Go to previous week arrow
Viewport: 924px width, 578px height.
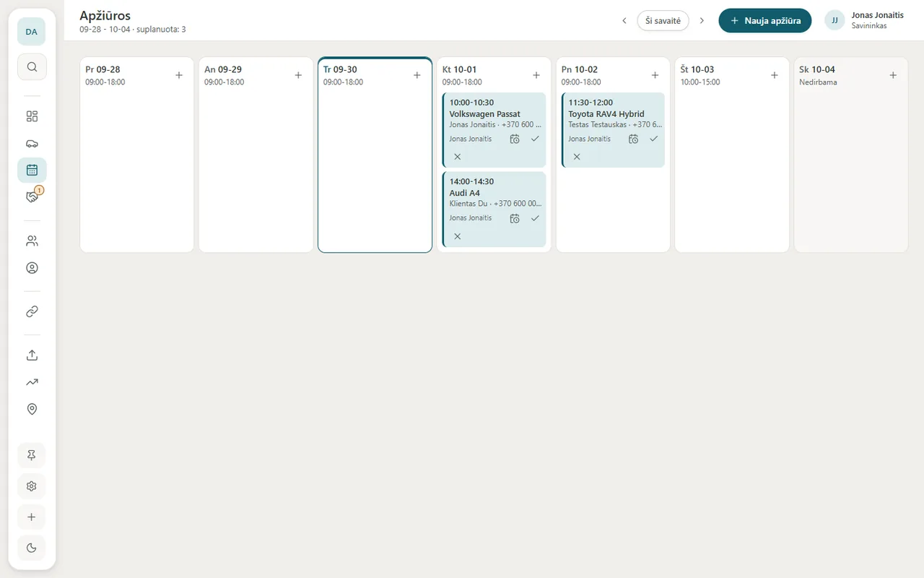click(x=624, y=21)
